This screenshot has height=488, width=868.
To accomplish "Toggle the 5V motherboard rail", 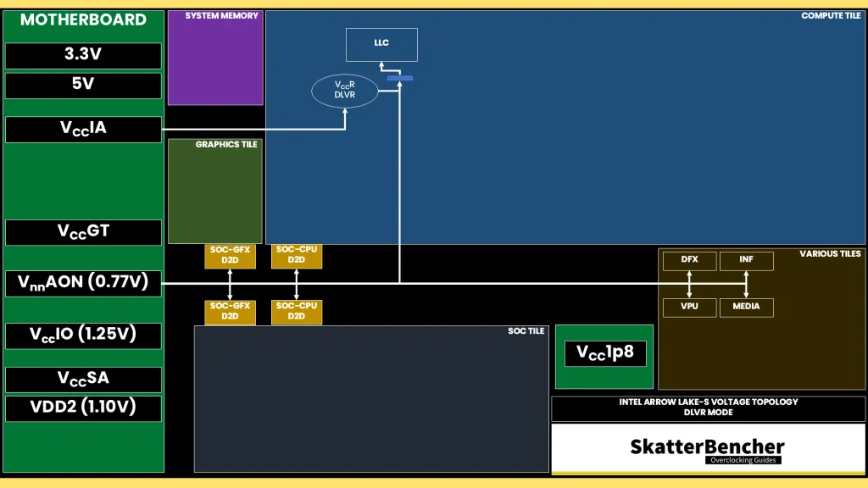I will [83, 85].
